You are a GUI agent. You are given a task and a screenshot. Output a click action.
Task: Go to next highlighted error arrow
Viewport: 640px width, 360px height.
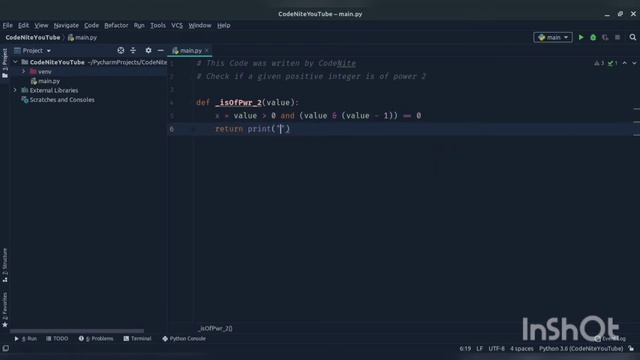point(634,63)
